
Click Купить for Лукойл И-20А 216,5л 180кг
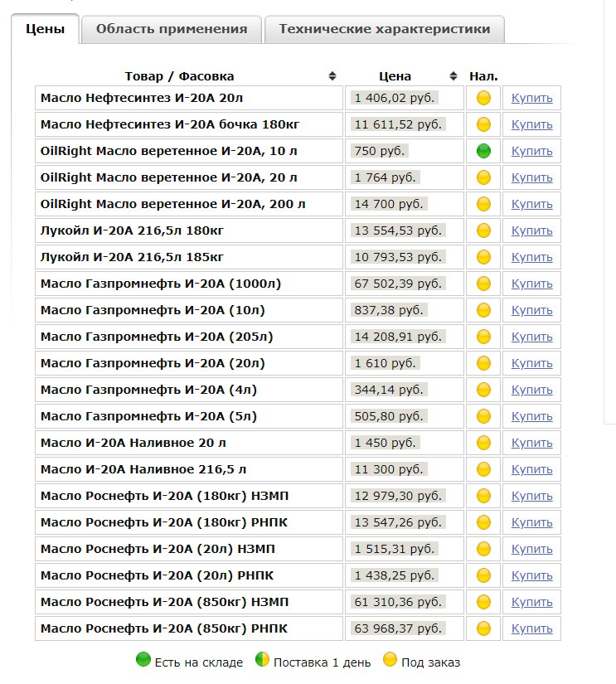(531, 230)
